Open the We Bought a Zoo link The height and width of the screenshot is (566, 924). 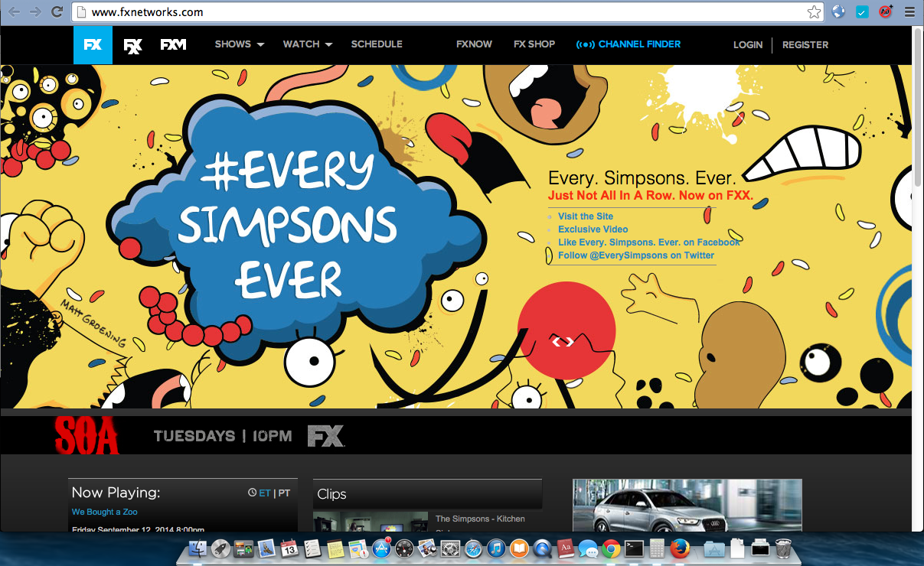tap(105, 512)
